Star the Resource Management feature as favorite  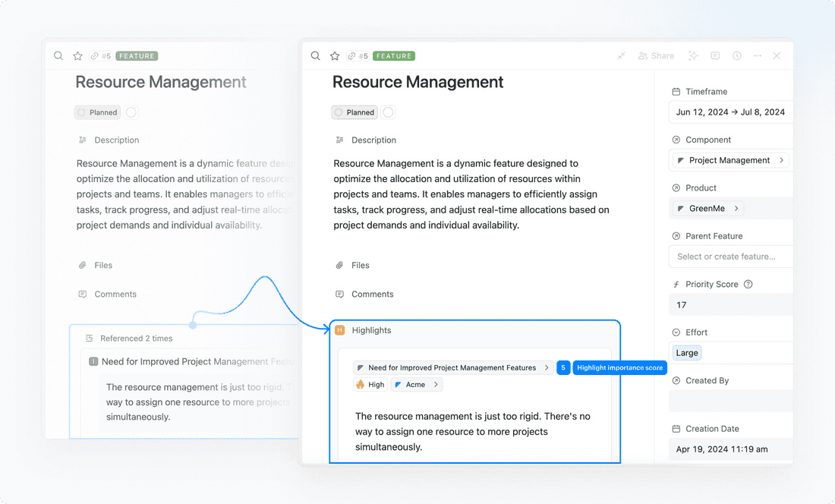335,56
